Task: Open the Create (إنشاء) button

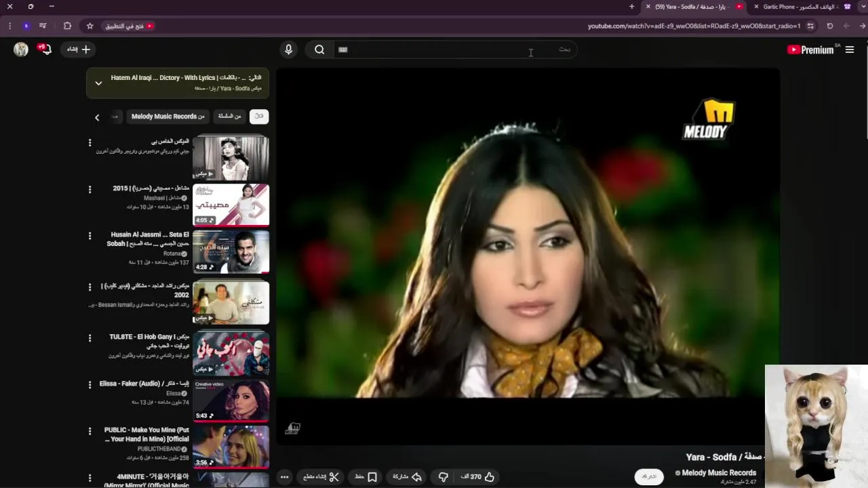Action: pyautogui.click(x=79, y=49)
